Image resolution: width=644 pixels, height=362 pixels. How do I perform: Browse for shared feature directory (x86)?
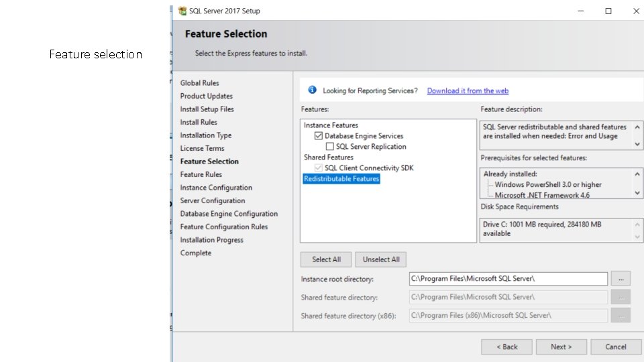click(x=621, y=315)
